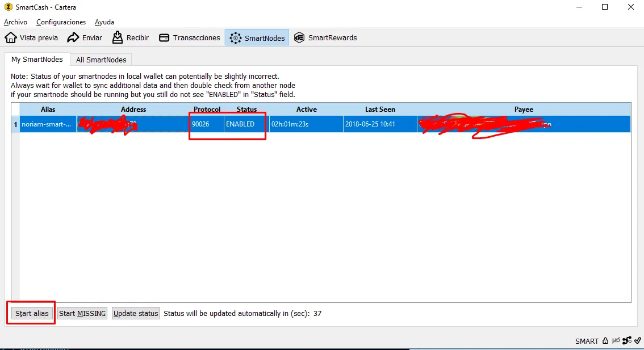Open the SmartRewards view
This screenshot has height=350, width=644.
pyautogui.click(x=326, y=38)
